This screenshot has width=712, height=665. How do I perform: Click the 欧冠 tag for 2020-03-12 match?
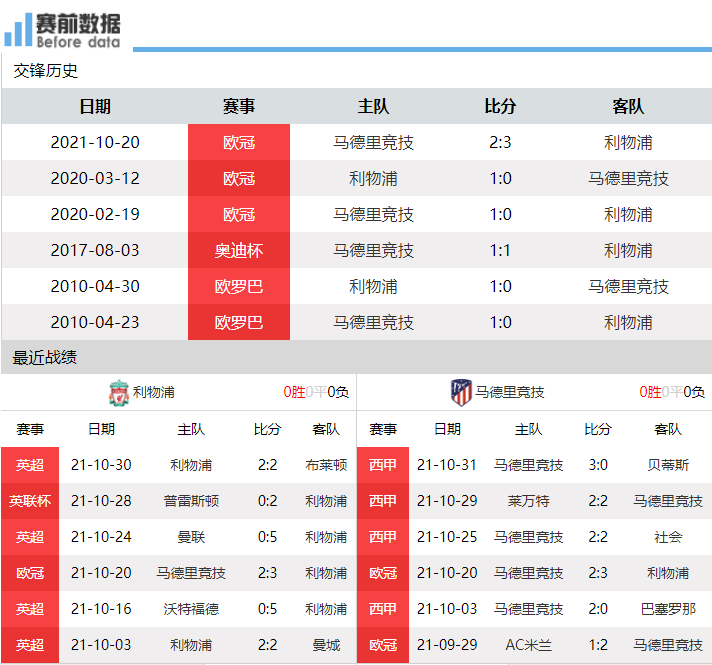pyautogui.click(x=239, y=178)
